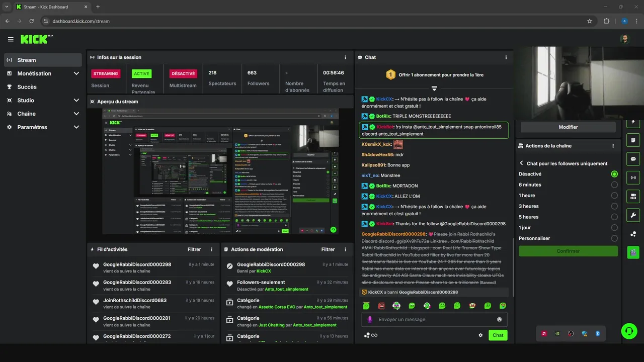
Task: Open the user avatar in the header
Action: [x=624, y=39]
